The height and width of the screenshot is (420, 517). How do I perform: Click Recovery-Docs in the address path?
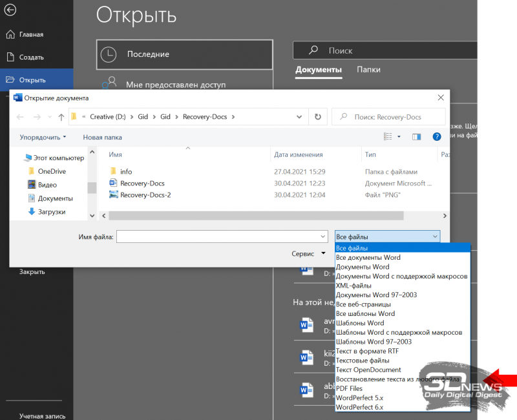click(x=205, y=117)
